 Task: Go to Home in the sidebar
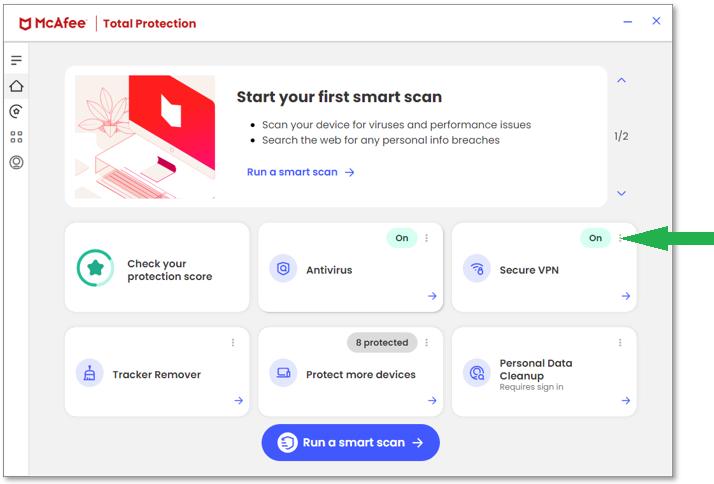[x=16, y=86]
